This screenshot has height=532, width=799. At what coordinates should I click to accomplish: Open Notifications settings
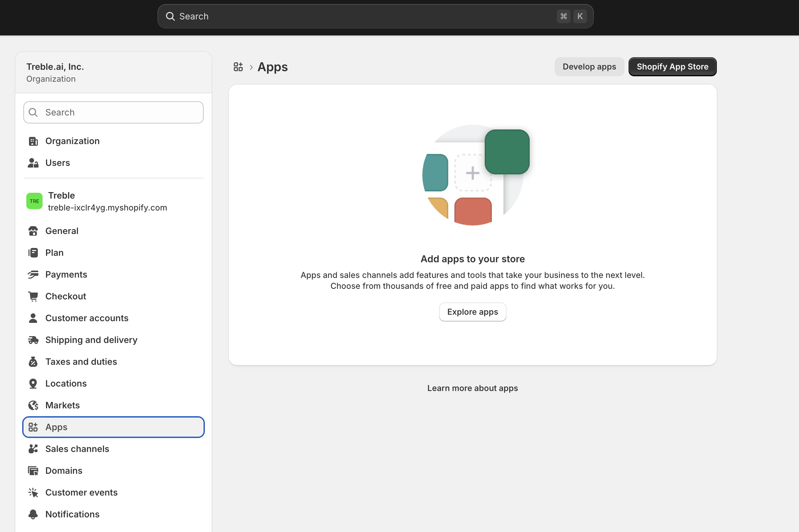[x=114, y=514]
